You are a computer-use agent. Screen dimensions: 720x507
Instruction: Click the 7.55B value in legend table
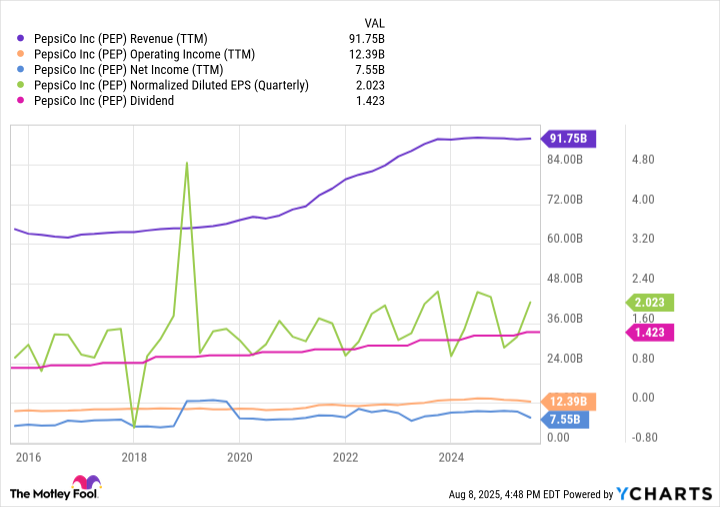[x=370, y=70]
